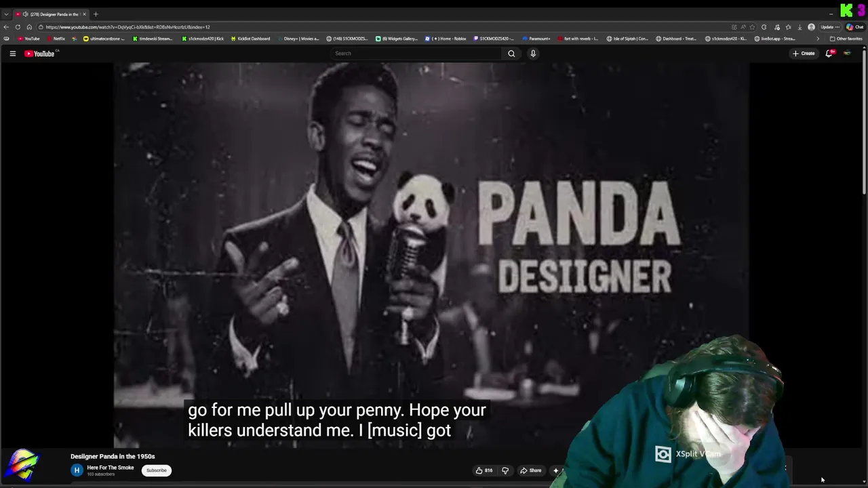
Task: Open the Copilot Chat button
Action: pos(854,27)
